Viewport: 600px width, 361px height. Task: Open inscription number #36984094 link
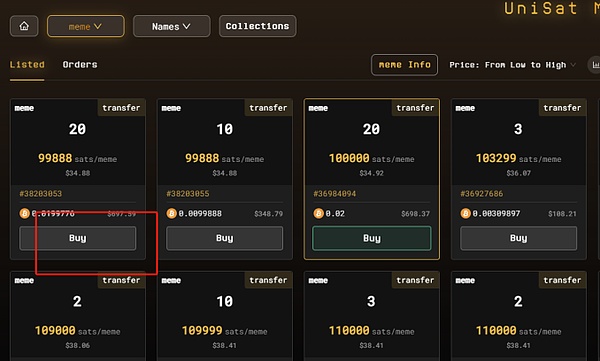click(335, 194)
